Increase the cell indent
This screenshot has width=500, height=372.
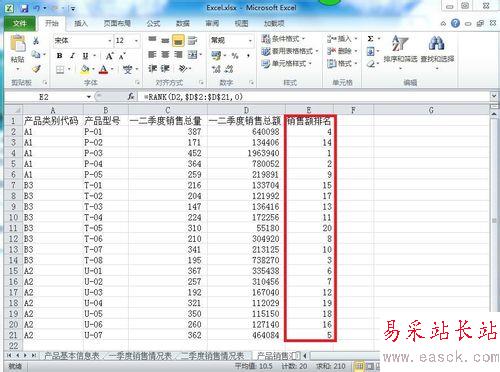tap(165, 69)
